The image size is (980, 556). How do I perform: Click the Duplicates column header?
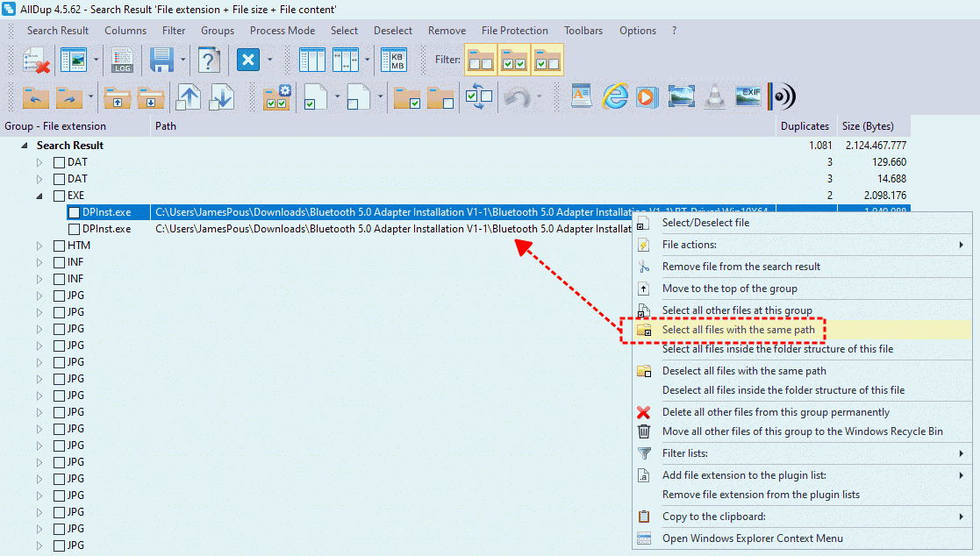(x=805, y=126)
